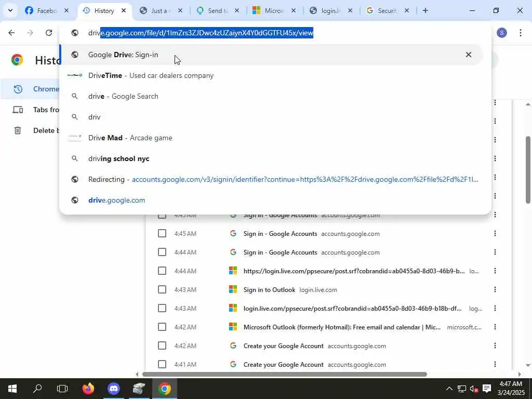Open more actions for Sign in to Outlook

coord(495,289)
